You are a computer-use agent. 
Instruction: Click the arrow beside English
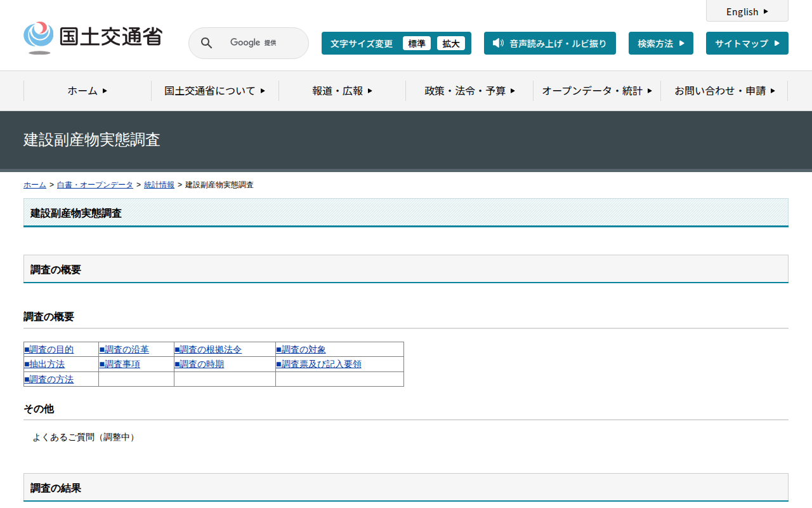pyautogui.click(x=766, y=11)
